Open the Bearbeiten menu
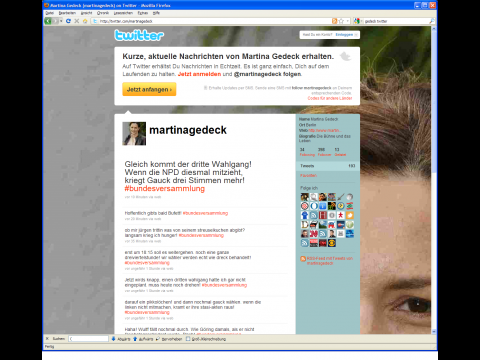 [67, 13]
